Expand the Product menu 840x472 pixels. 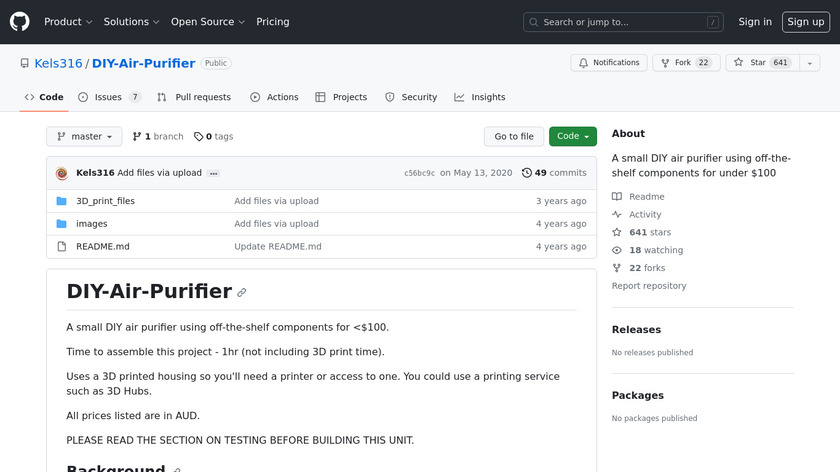click(x=68, y=22)
